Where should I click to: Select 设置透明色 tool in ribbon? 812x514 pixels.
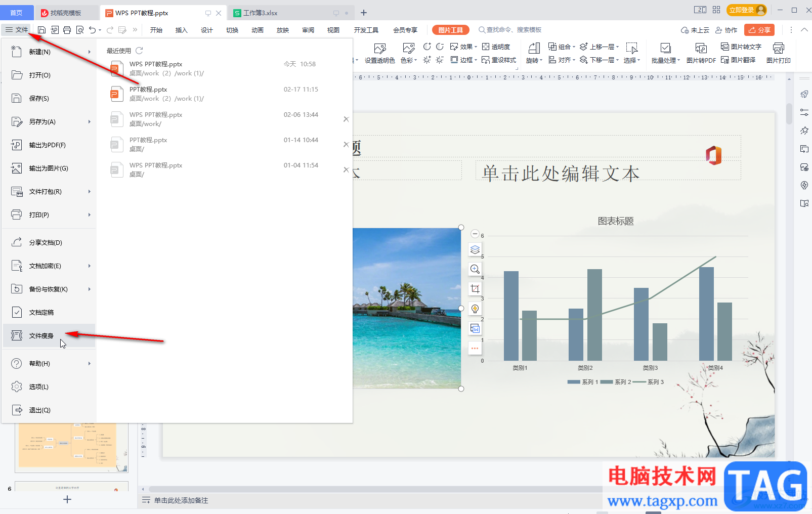(379, 54)
